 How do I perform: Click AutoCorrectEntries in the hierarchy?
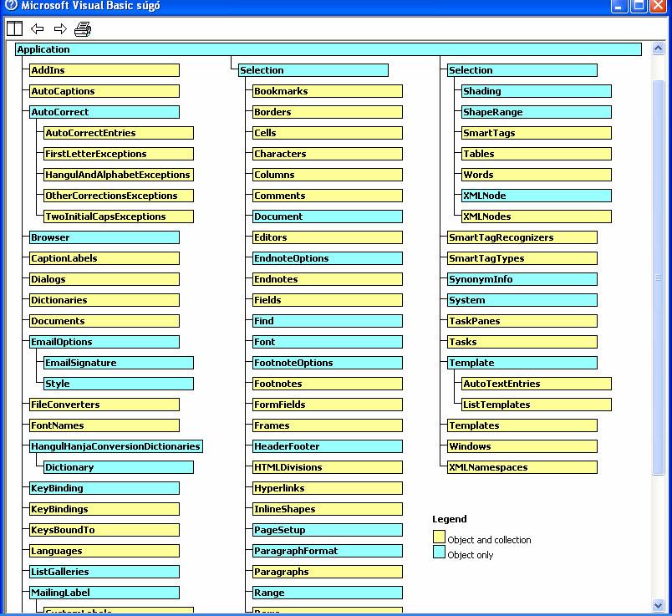(119, 133)
